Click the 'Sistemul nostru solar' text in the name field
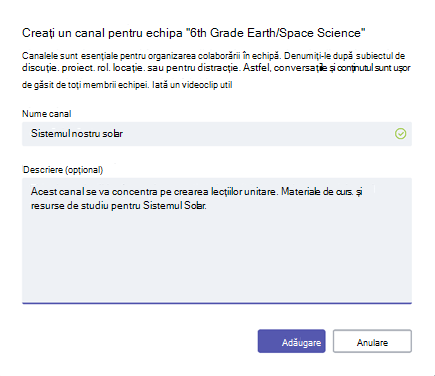The height and width of the screenshot is (376, 435). pyautogui.click(x=77, y=134)
